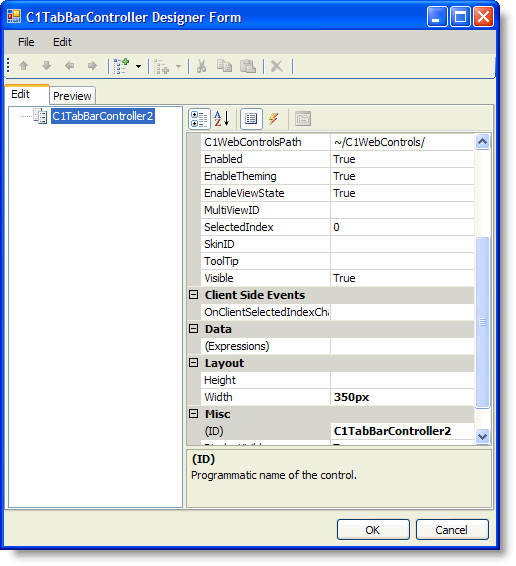Click the ToolTip value field

[402, 261]
